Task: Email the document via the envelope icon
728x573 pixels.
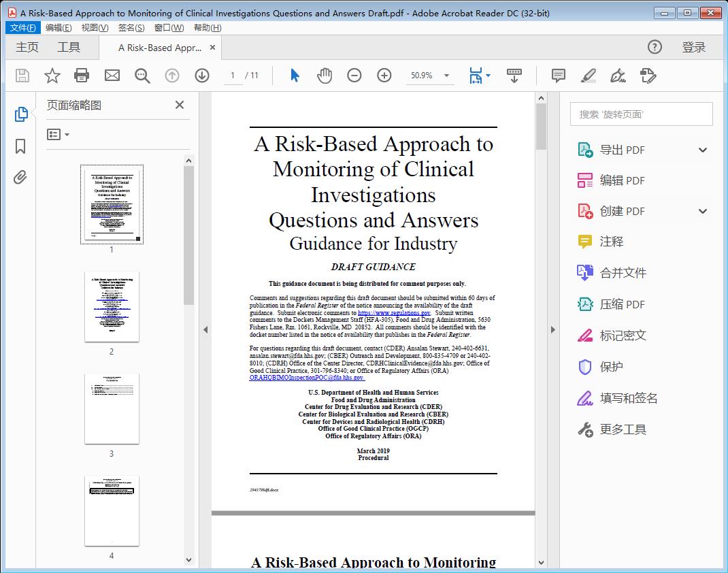Action: [x=112, y=76]
